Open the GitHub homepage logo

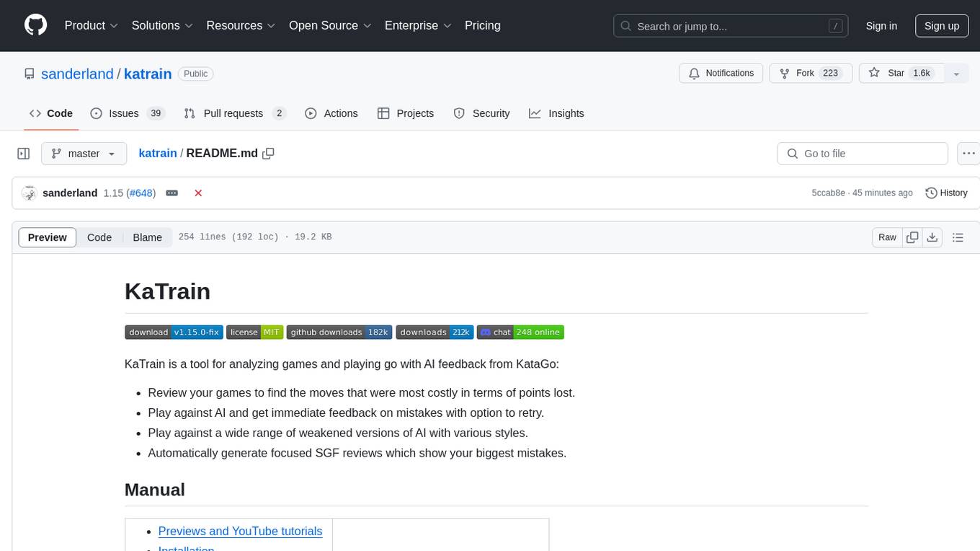tap(36, 25)
